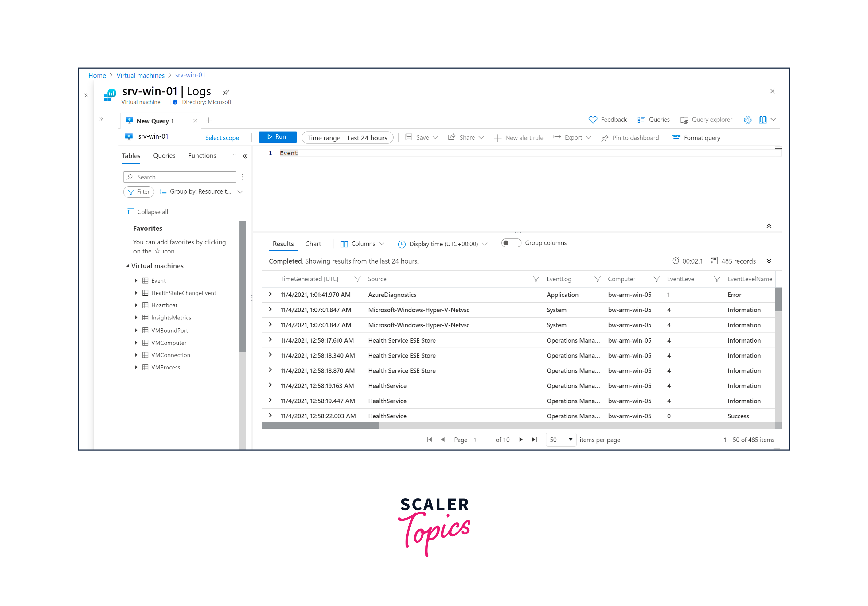
Task: Click the settings gear icon
Action: [747, 120]
